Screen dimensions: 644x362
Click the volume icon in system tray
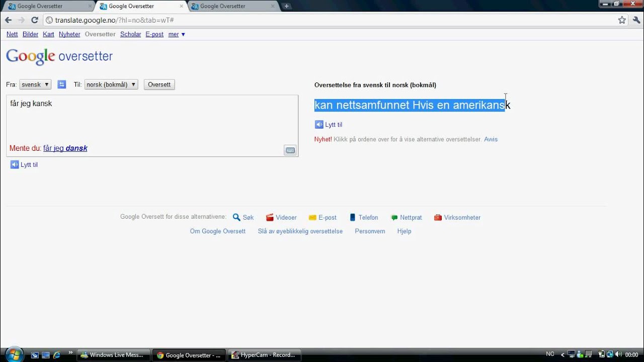click(618, 354)
